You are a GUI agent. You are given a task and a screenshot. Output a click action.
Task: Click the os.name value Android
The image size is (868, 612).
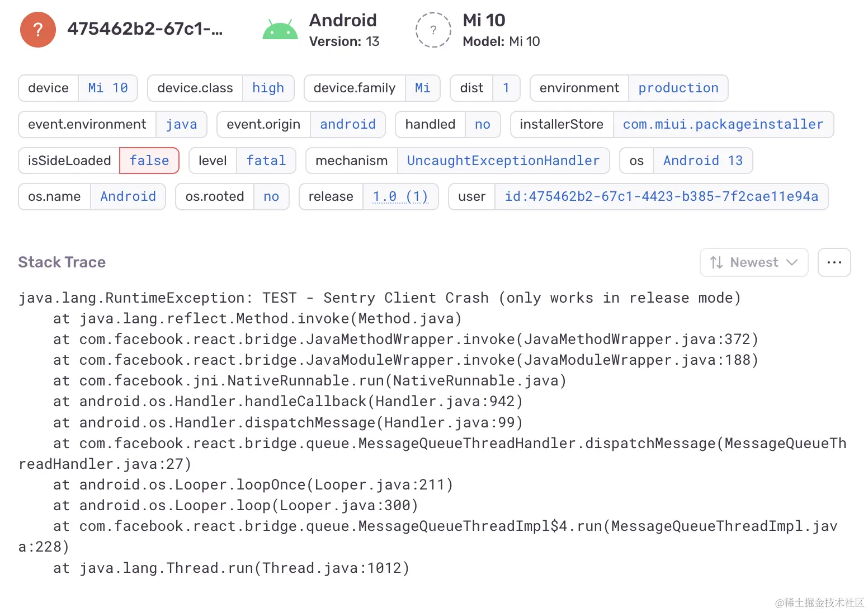coord(128,196)
